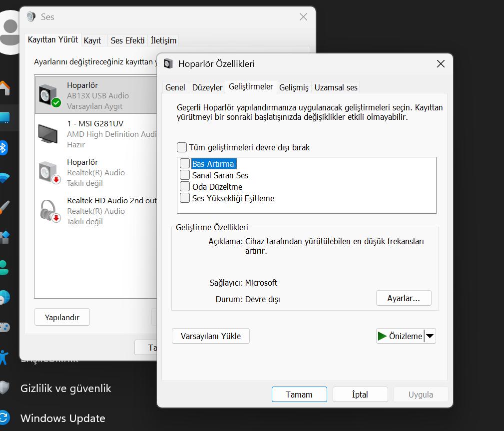The width and height of the screenshot is (504, 431).
Task: Click the Ayarlar... button
Action: point(404,298)
